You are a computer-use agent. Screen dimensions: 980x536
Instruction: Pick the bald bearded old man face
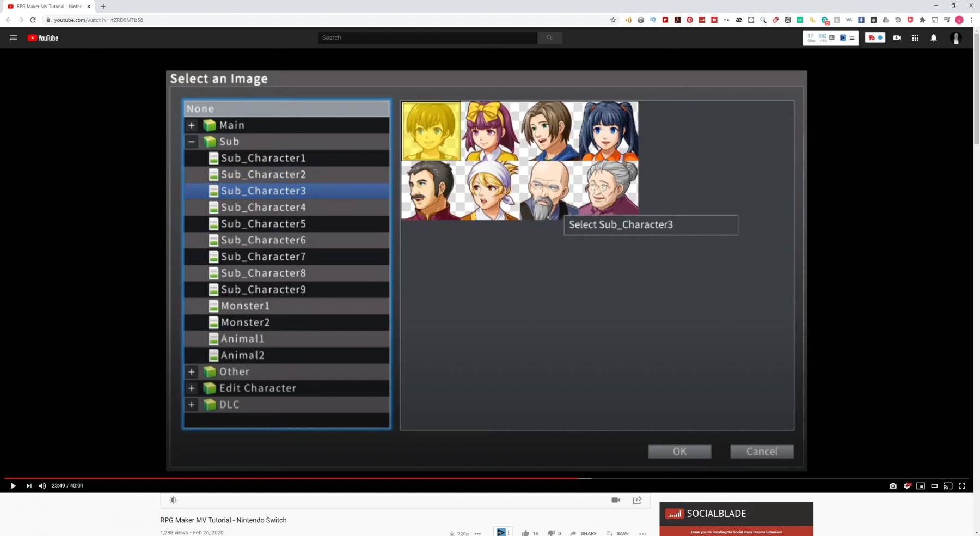(550, 191)
